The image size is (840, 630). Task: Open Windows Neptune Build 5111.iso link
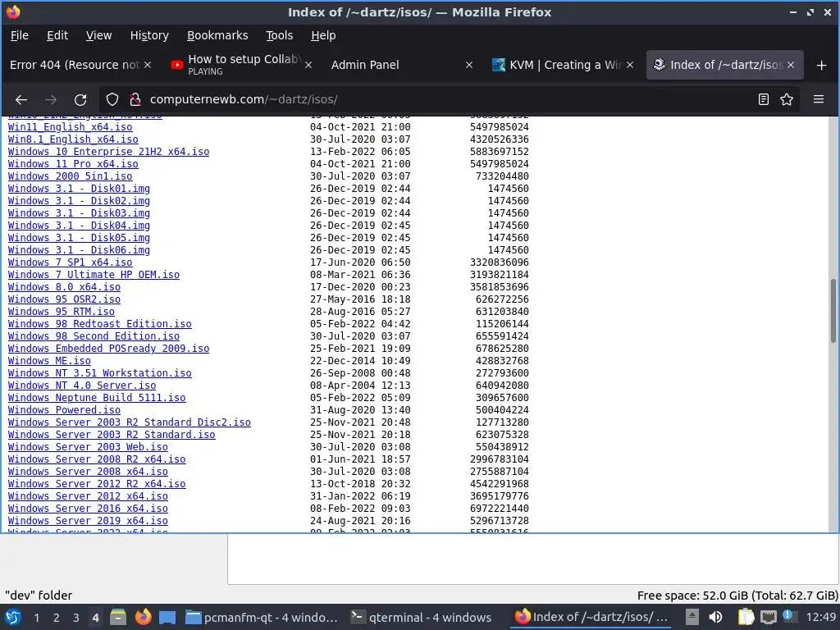pyautogui.click(x=97, y=398)
